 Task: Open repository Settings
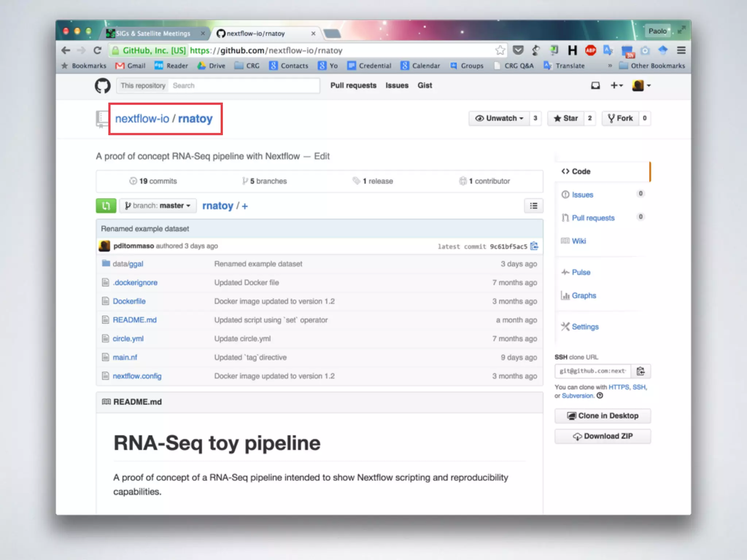tap(585, 327)
